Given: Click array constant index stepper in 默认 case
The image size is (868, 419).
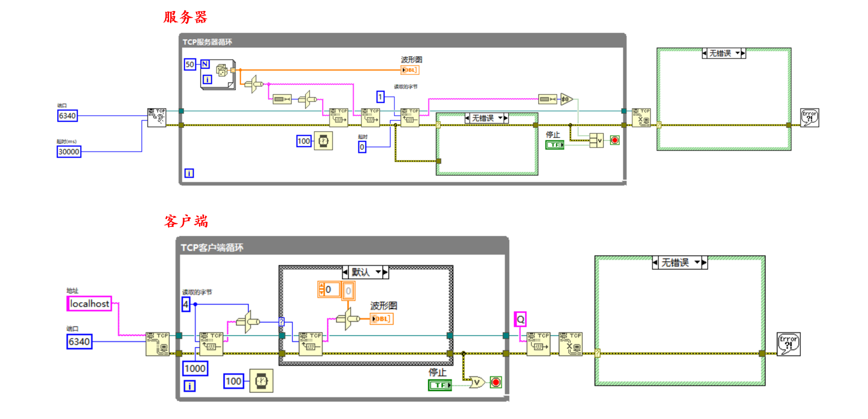Looking at the screenshot, I should [x=322, y=289].
